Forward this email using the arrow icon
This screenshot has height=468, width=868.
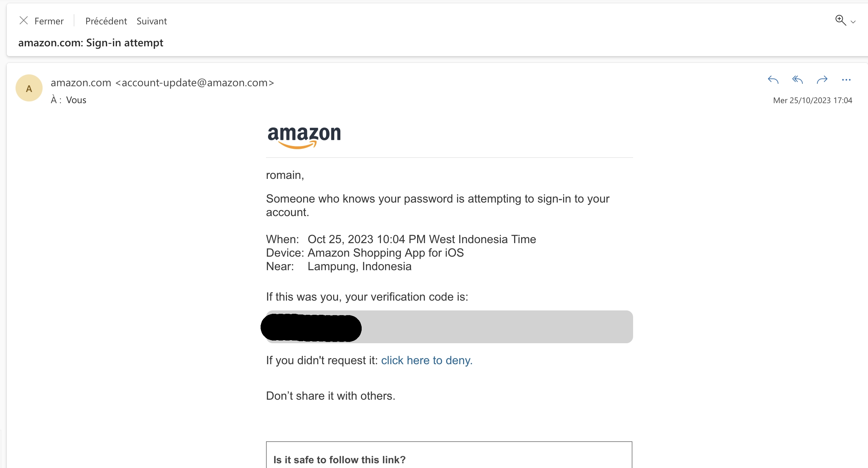coord(822,80)
